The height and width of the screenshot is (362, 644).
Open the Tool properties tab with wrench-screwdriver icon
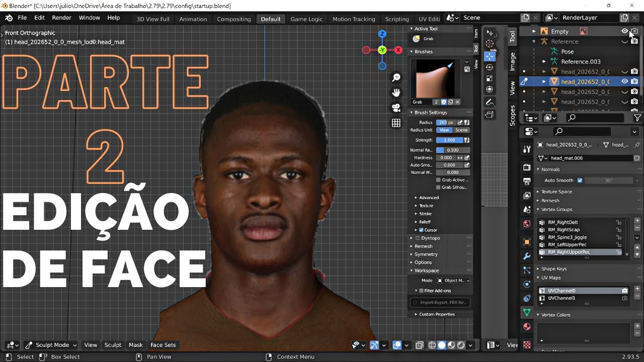527,149
